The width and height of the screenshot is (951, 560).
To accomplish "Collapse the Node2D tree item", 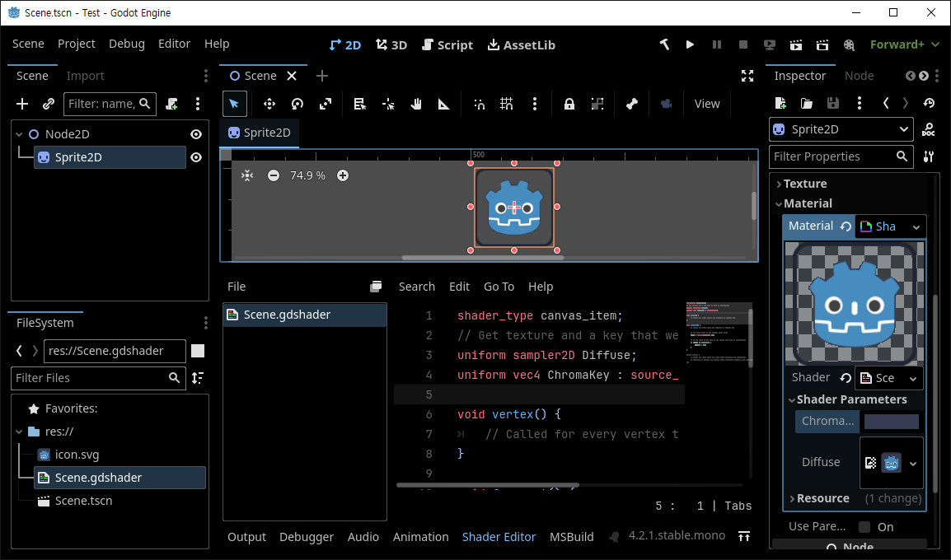I will [19, 134].
